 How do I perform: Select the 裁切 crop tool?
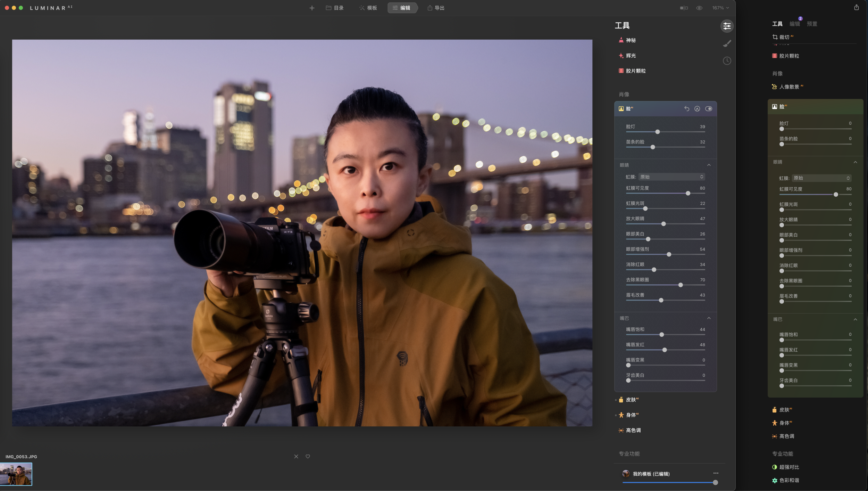[784, 36]
